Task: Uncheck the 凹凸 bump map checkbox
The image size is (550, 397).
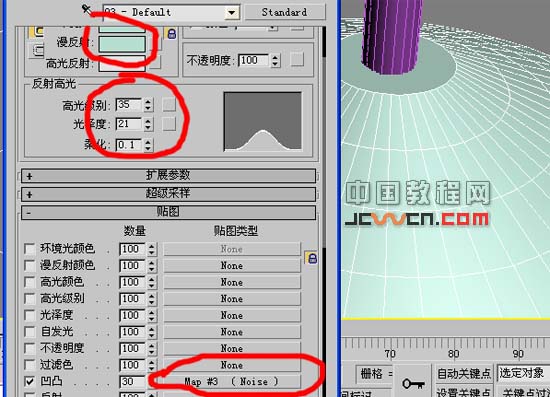Action: pyautogui.click(x=30, y=381)
